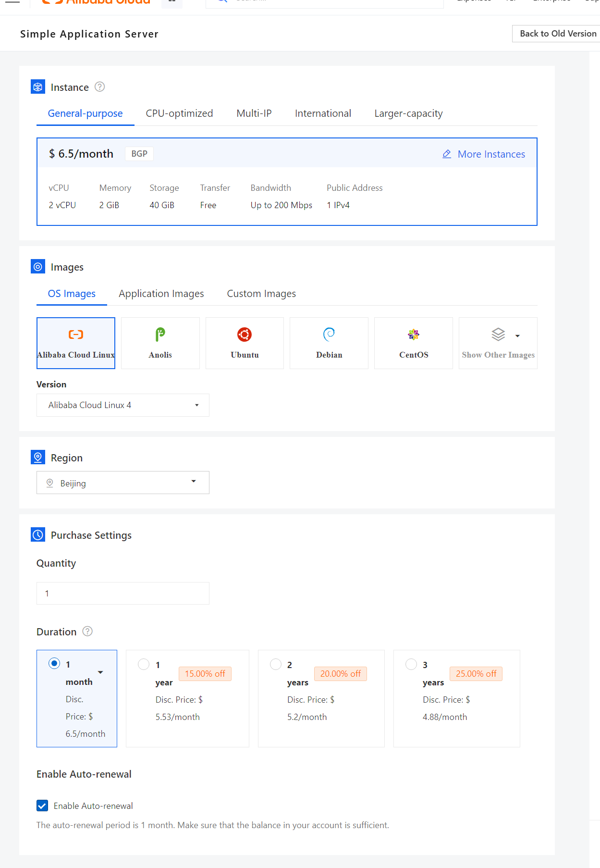
Task: Click the Quantity input field
Action: point(123,594)
